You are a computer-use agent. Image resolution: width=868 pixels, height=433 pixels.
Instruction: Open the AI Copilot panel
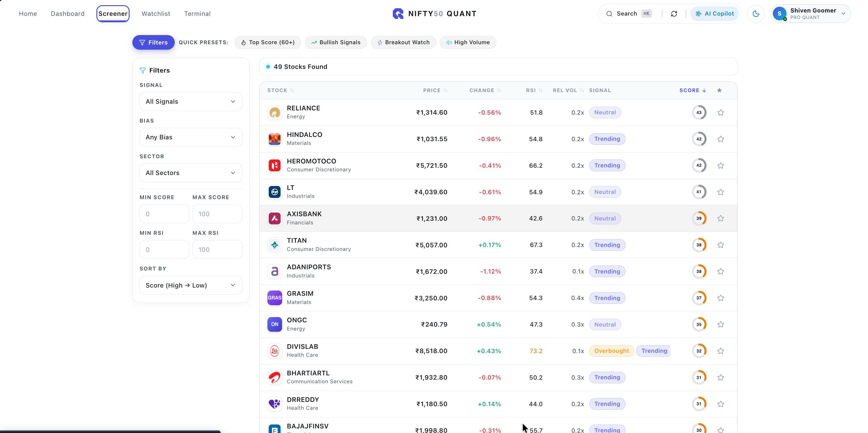(714, 14)
